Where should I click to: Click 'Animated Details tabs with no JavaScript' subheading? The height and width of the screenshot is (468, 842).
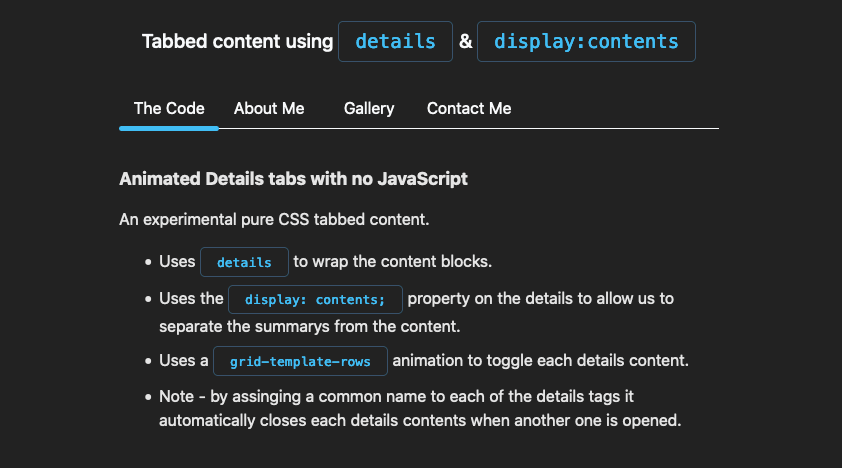tap(293, 179)
